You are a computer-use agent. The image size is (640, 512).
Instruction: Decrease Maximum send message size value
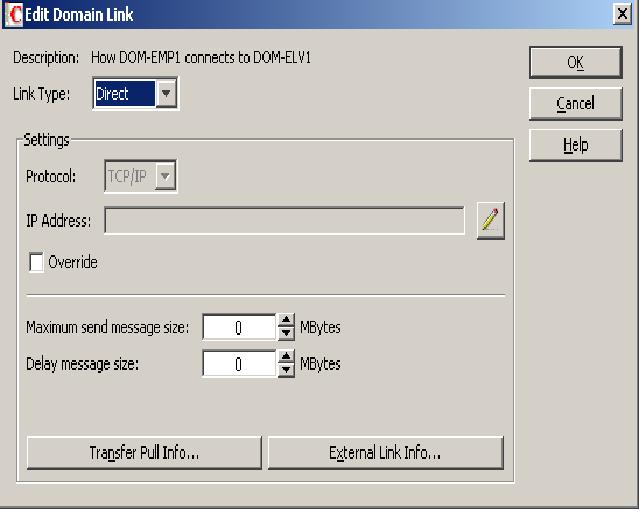[286, 334]
